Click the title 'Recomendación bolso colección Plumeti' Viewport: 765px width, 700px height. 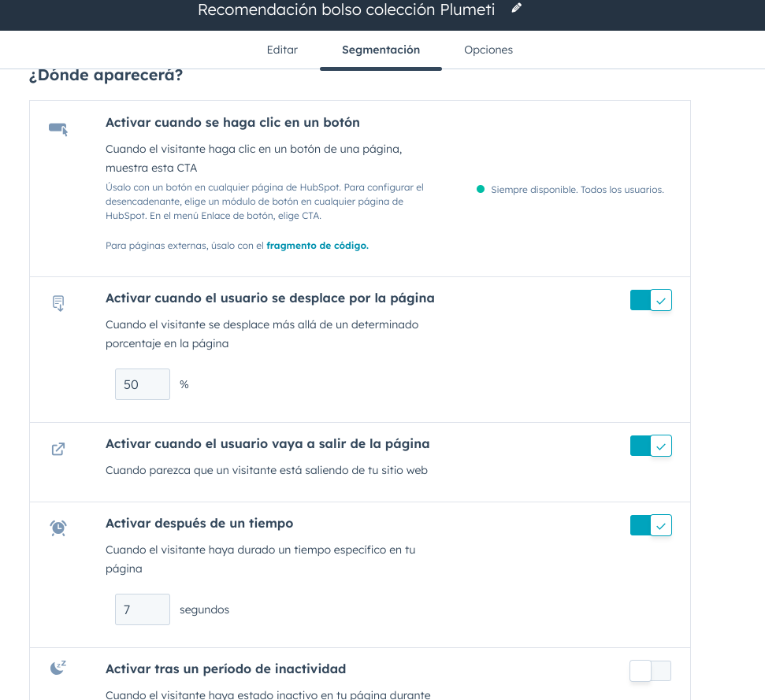click(346, 9)
